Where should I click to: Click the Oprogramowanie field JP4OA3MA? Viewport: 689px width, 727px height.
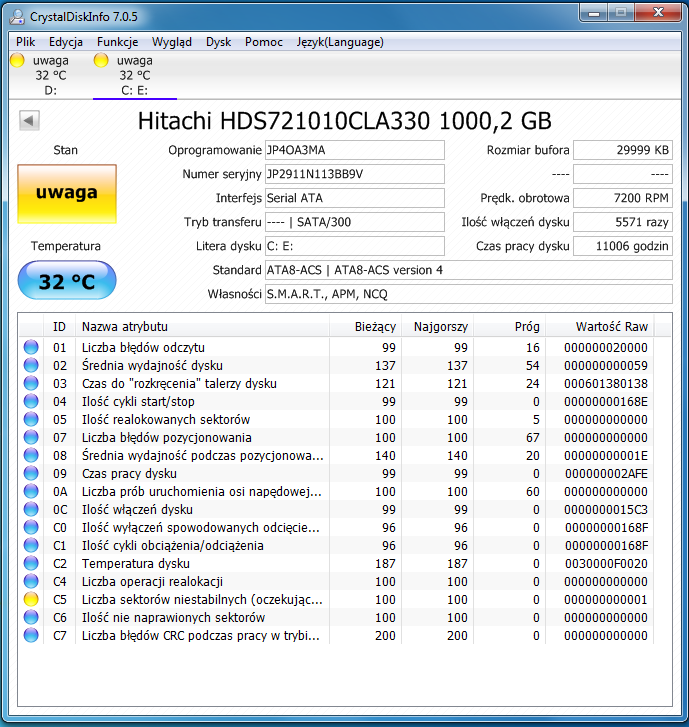coord(355,150)
